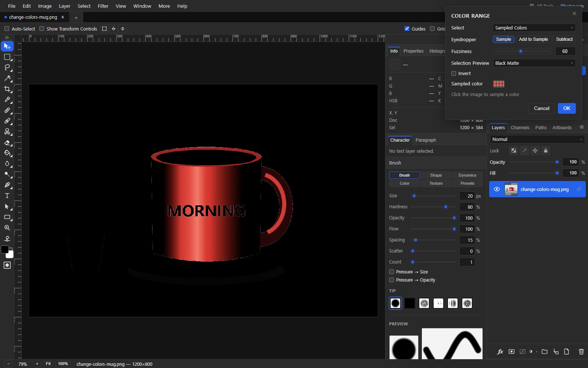The width and height of the screenshot is (588, 368).
Task: Open the Black Matte preview dropdown
Action: coord(534,63)
